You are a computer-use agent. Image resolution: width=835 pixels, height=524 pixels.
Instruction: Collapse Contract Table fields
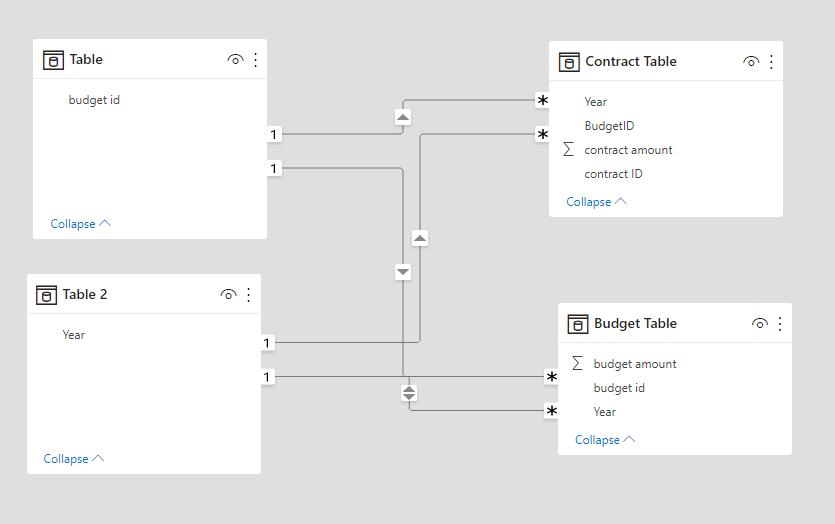tap(596, 202)
